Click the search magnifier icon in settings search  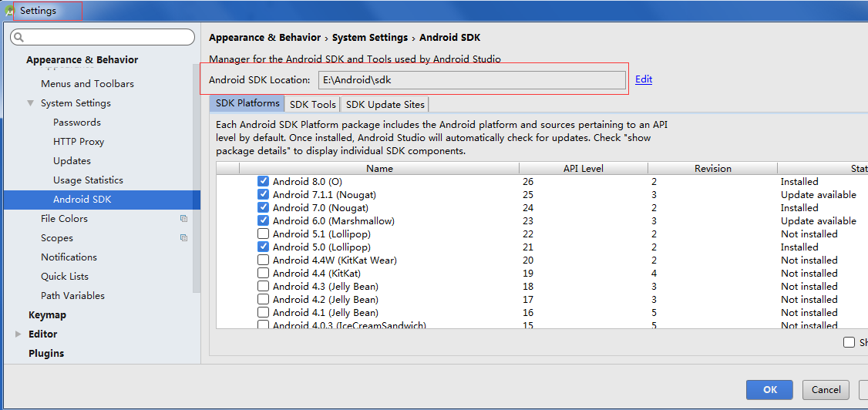(19, 37)
